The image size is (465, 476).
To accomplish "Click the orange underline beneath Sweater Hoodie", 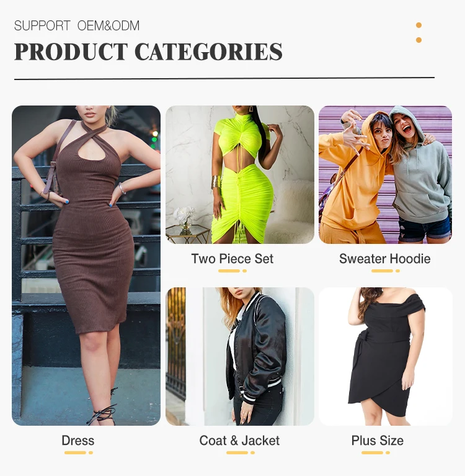I will click(386, 271).
